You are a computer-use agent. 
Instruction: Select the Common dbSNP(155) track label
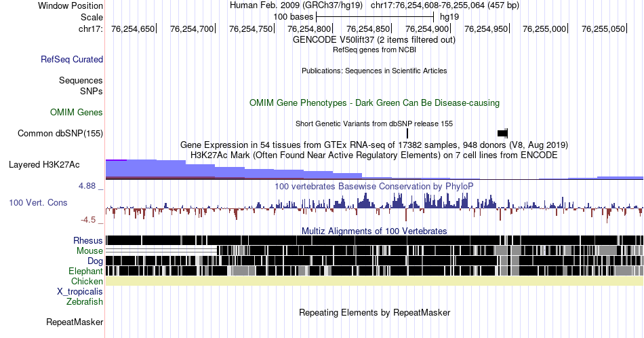[60, 133]
